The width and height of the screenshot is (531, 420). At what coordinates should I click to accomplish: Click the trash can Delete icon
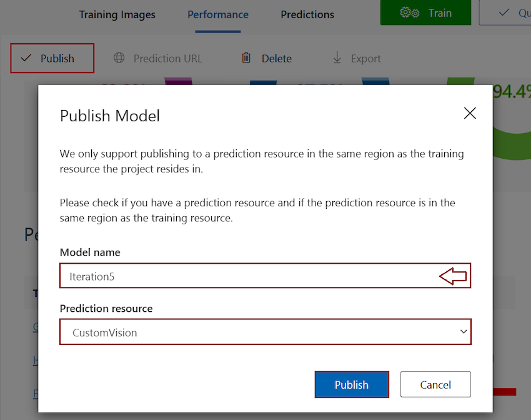pyautogui.click(x=246, y=58)
